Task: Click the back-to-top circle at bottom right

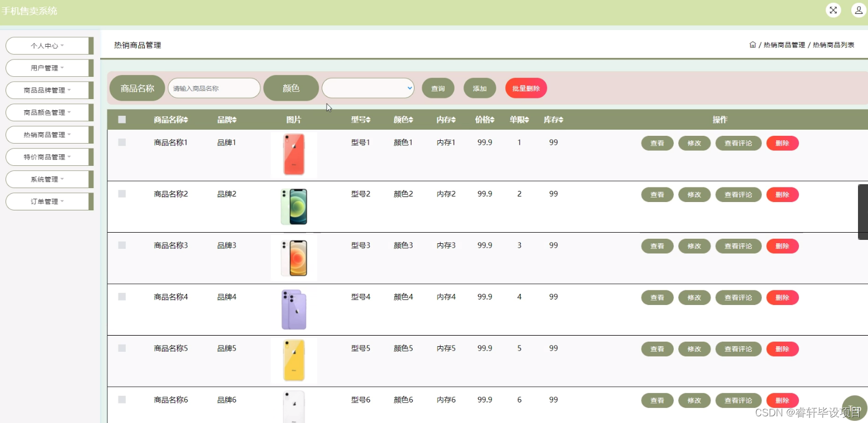Action: (855, 408)
